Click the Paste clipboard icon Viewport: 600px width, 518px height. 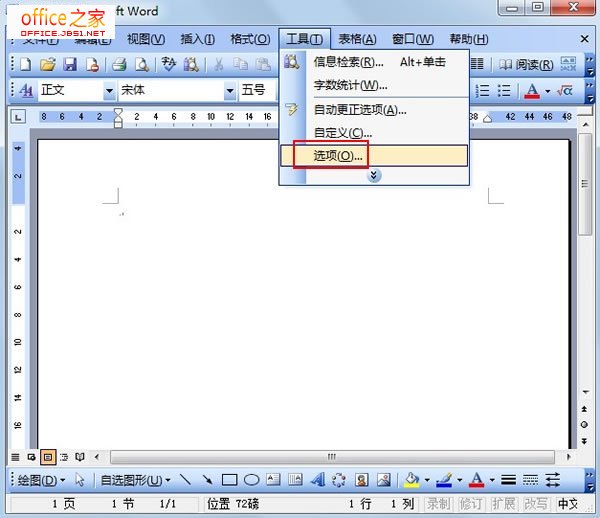263,64
